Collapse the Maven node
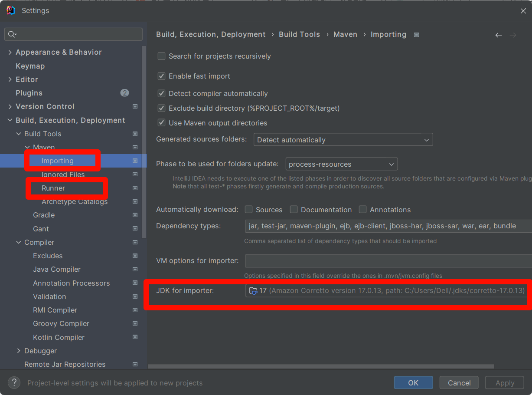 (x=27, y=147)
